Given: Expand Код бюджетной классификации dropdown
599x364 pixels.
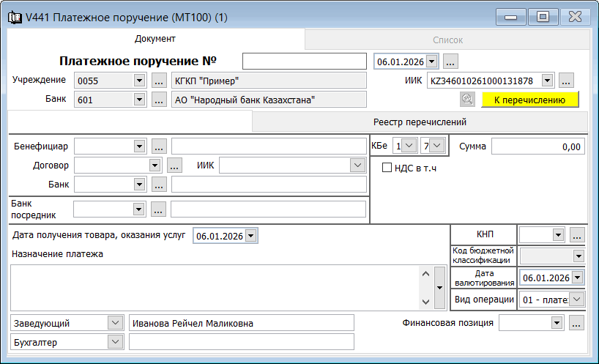Looking at the screenshot, I should [578, 256].
